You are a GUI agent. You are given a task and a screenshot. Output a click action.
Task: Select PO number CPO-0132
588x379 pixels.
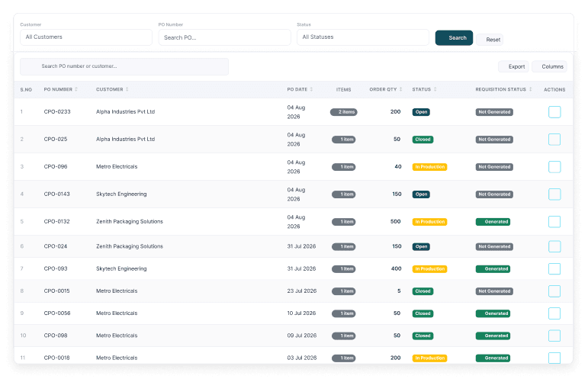point(56,222)
